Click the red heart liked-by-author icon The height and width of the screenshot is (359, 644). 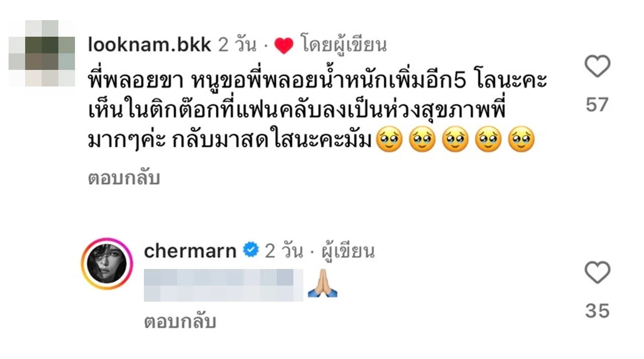click(x=284, y=46)
